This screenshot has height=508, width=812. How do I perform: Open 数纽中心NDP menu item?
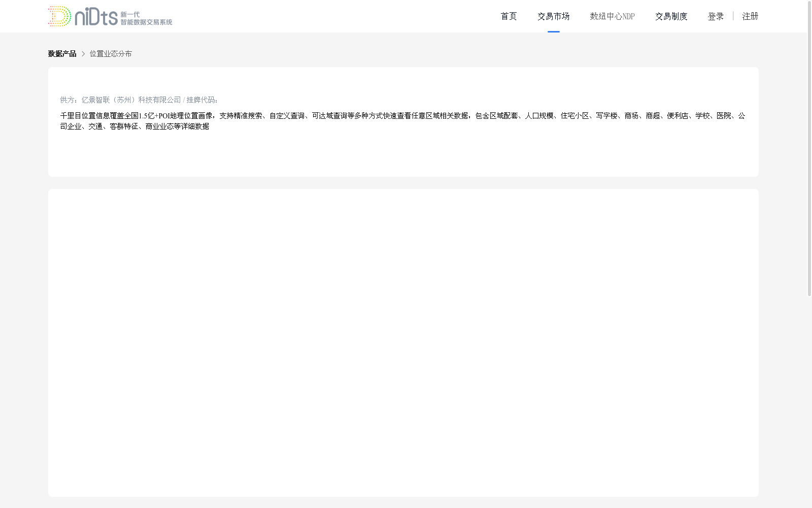[612, 16]
